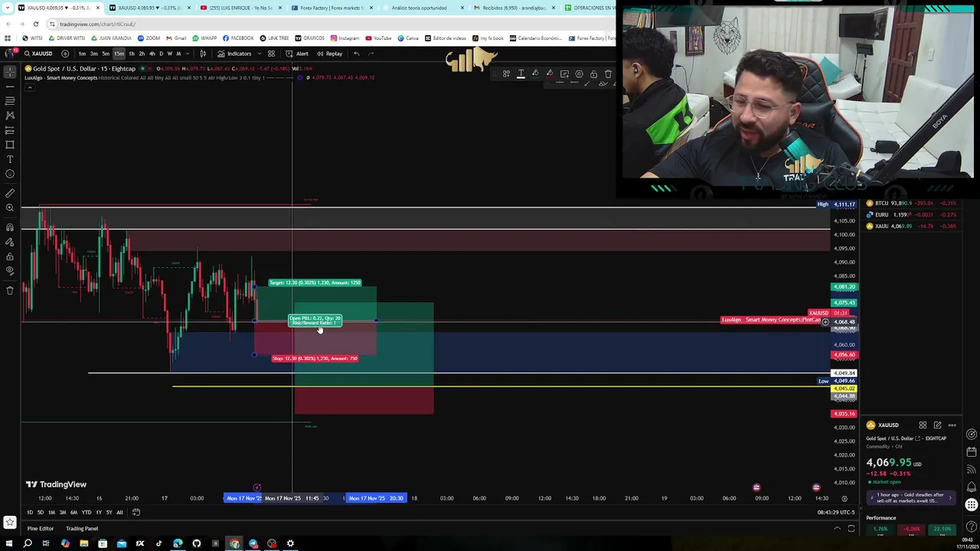The image size is (980, 551).
Task: Select the crosshair cursor tool
Action: point(10,71)
